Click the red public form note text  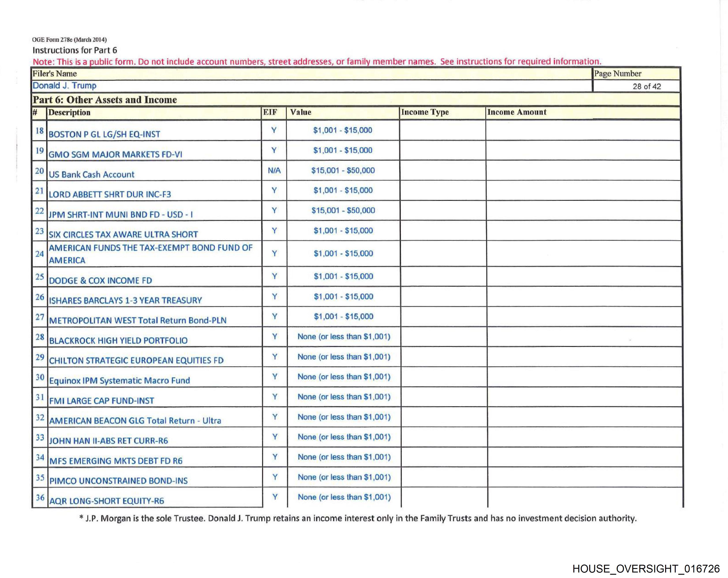tap(317, 62)
